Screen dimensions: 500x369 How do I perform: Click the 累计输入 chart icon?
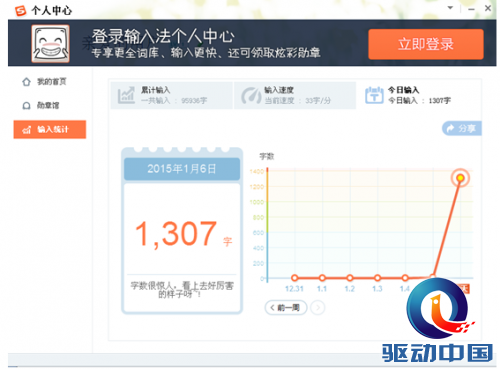coord(126,95)
